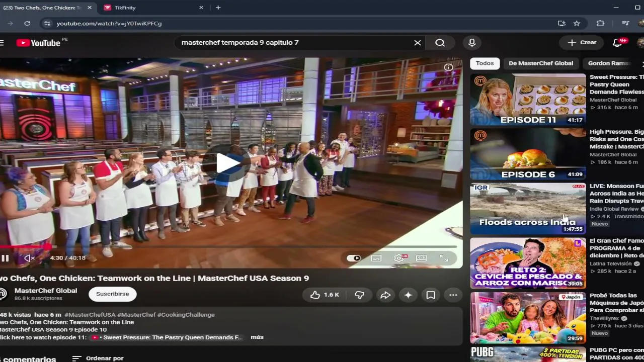Image resolution: width=644 pixels, height=362 pixels.
Task: Save the video with the bookmark icon
Action: (431, 295)
